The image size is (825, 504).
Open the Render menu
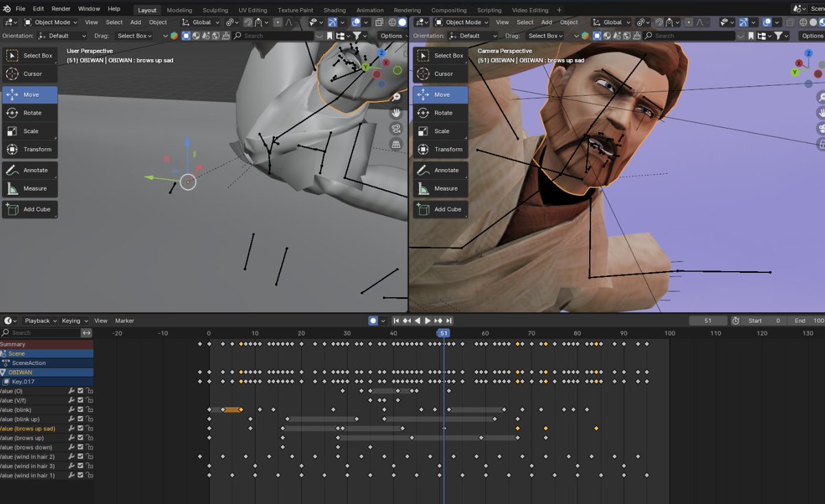pyautogui.click(x=61, y=9)
